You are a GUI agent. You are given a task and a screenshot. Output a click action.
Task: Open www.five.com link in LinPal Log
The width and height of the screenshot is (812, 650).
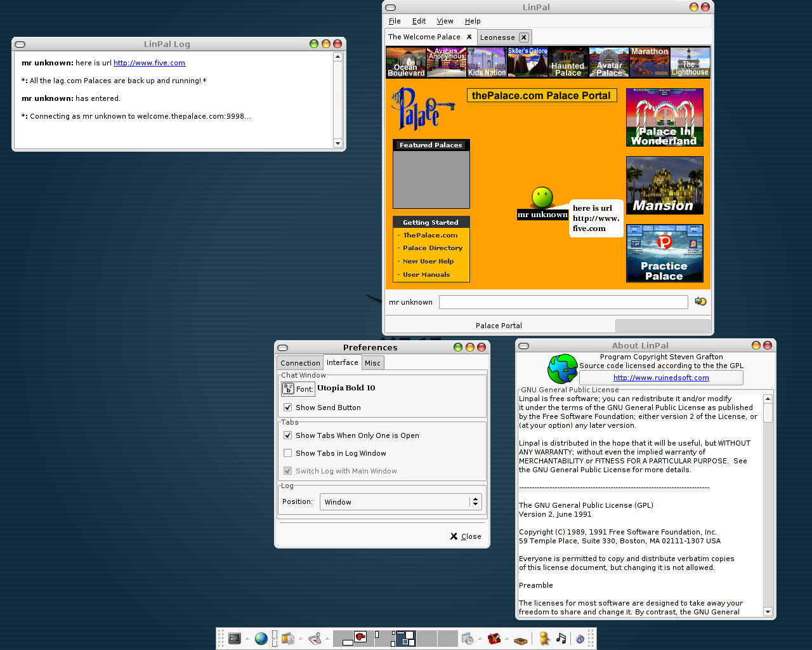click(150, 63)
